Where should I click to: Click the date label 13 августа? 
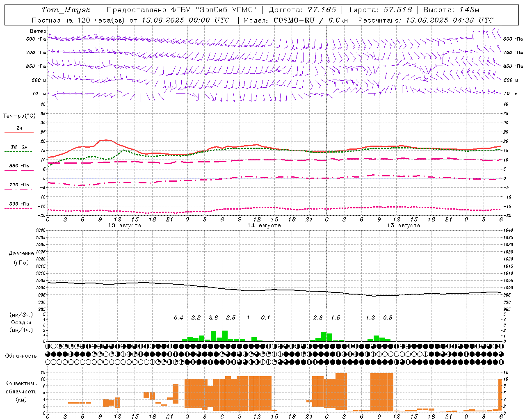[125, 226]
